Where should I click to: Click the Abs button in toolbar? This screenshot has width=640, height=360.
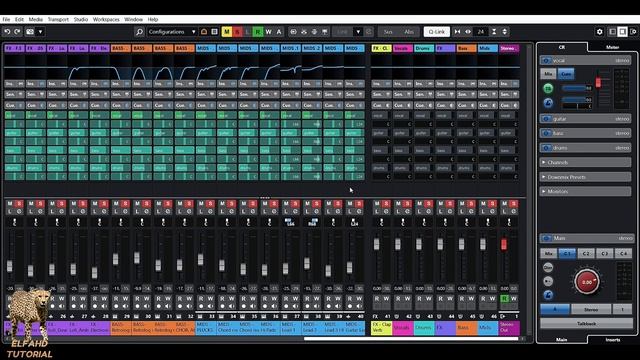click(x=409, y=31)
